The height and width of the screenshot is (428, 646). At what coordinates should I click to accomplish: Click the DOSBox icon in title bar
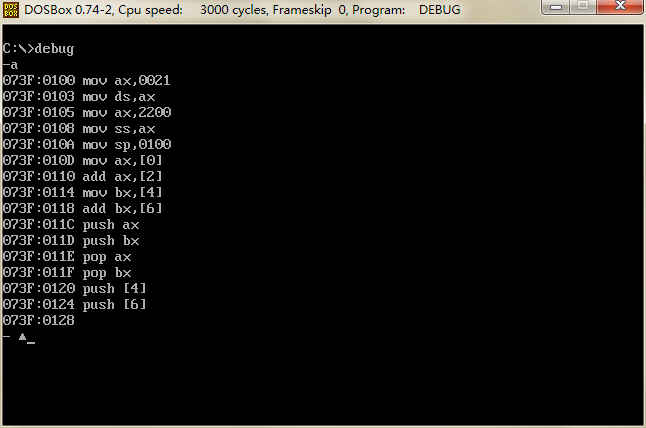(x=11, y=9)
